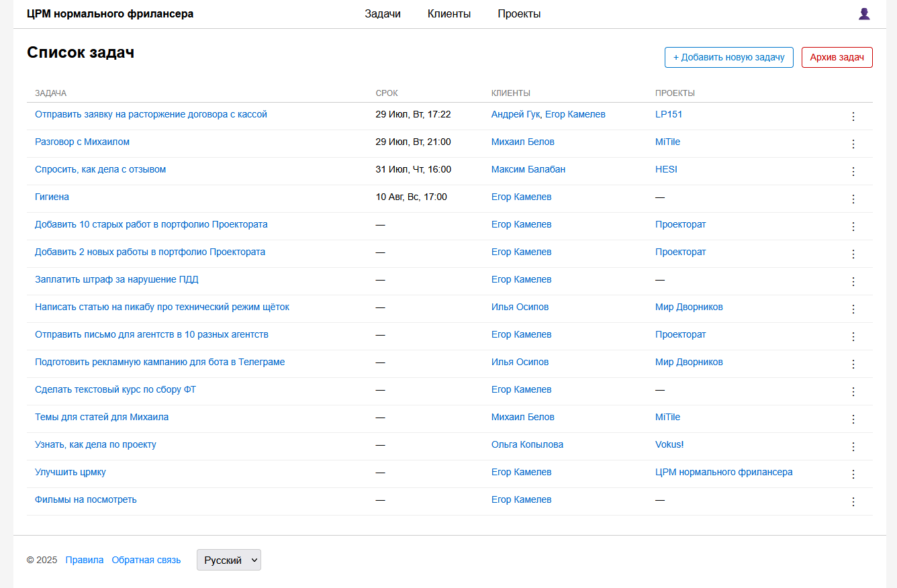Click kebab menu for "Улучшить црмку" row
Viewport: 897px width, 588px height.
tap(853, 474)
